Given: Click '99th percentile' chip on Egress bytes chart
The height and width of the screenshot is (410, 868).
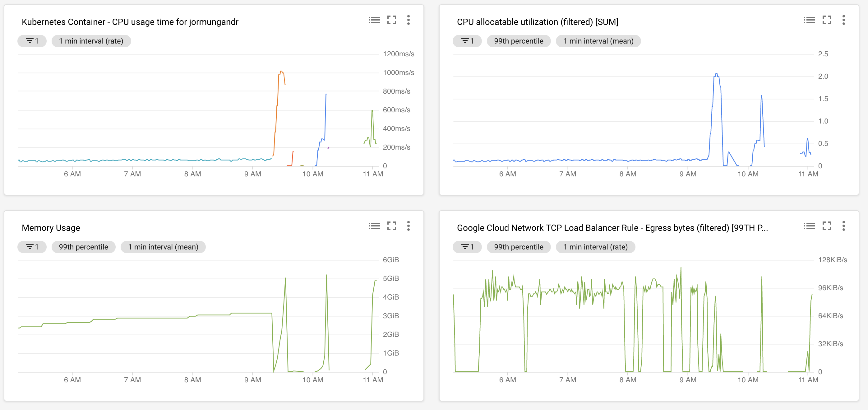Looking at the screenshot, I should click(x=519, y=247).
